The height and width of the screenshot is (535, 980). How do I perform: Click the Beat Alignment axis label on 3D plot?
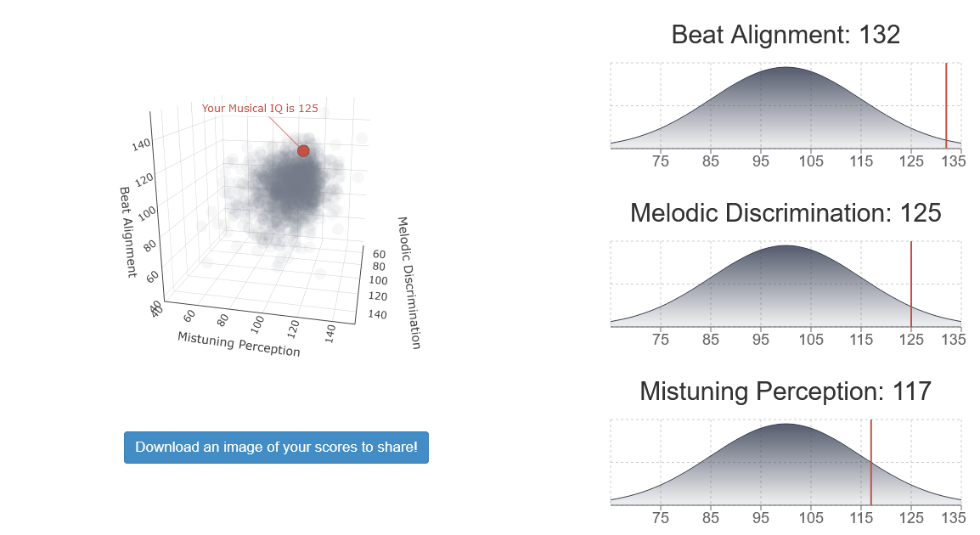click(x=127, y=232)
